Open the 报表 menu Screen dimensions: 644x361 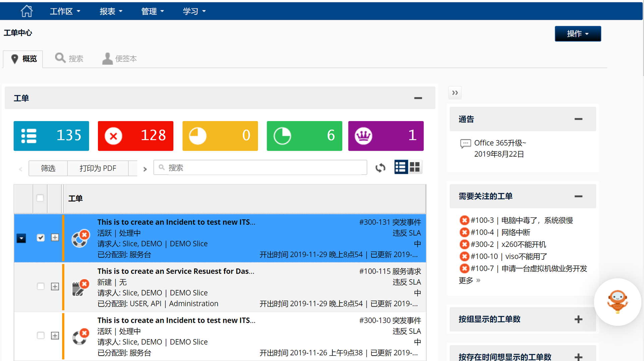[111, 11]
